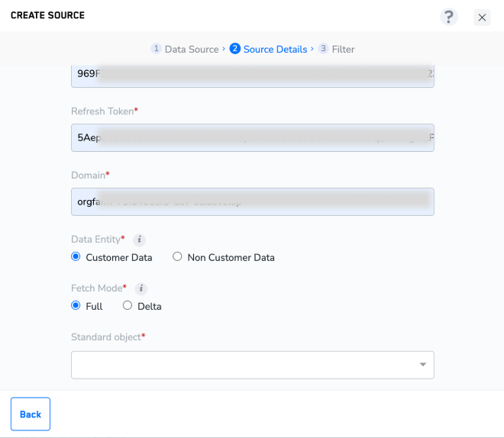The image size is (504, 438).
Task: Click into the Refresh Token field
Action: coord(252,138)
